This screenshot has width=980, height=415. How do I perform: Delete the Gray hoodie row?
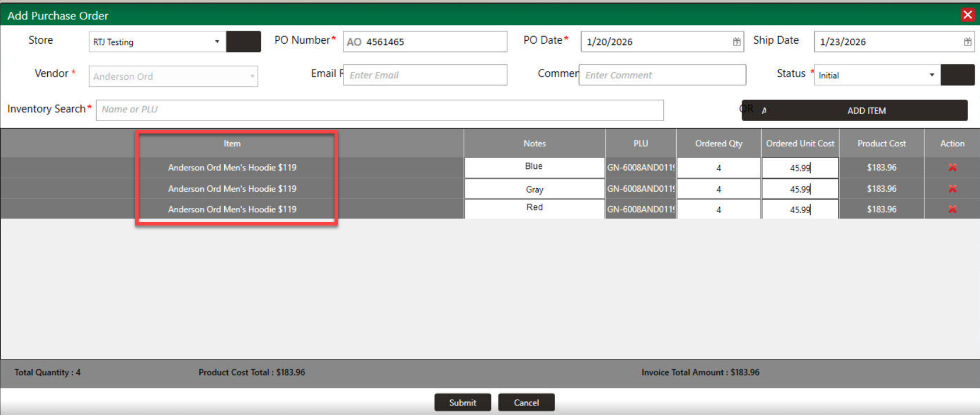tap(952, 189)
